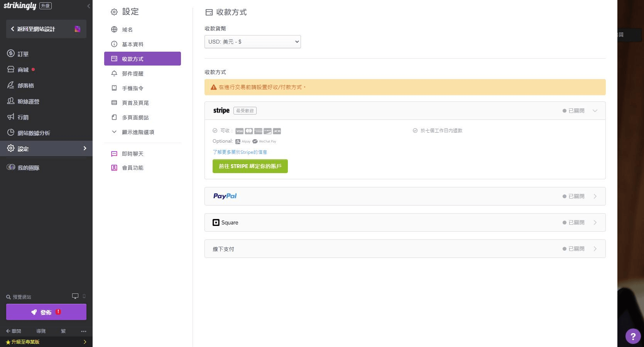This screenshot has height=347, width=644.
Task: Open the 收款貨幣 currency dropdown
Action: (x=252, y=42)
